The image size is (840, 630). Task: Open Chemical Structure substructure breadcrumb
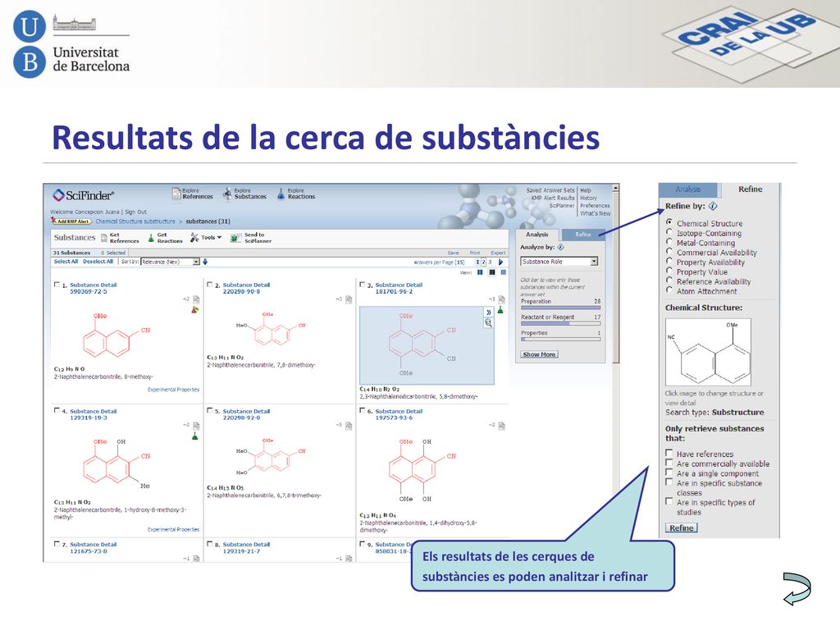coord(135,221)
